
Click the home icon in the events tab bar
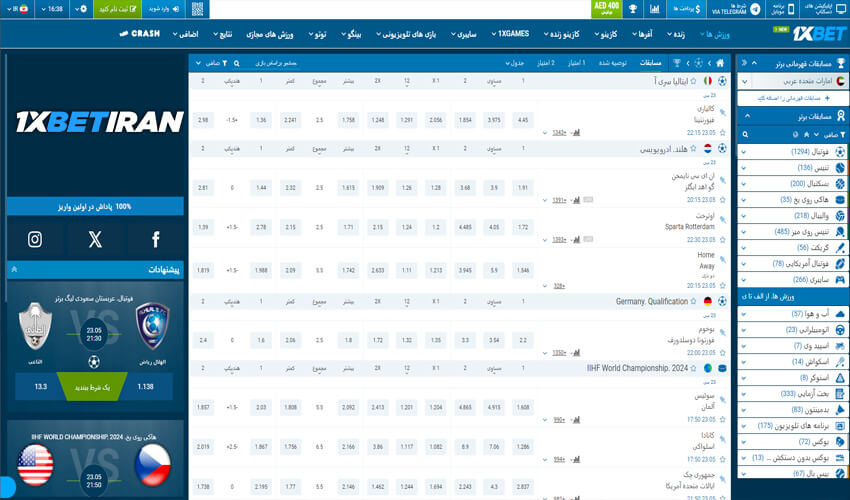point(720,63)
